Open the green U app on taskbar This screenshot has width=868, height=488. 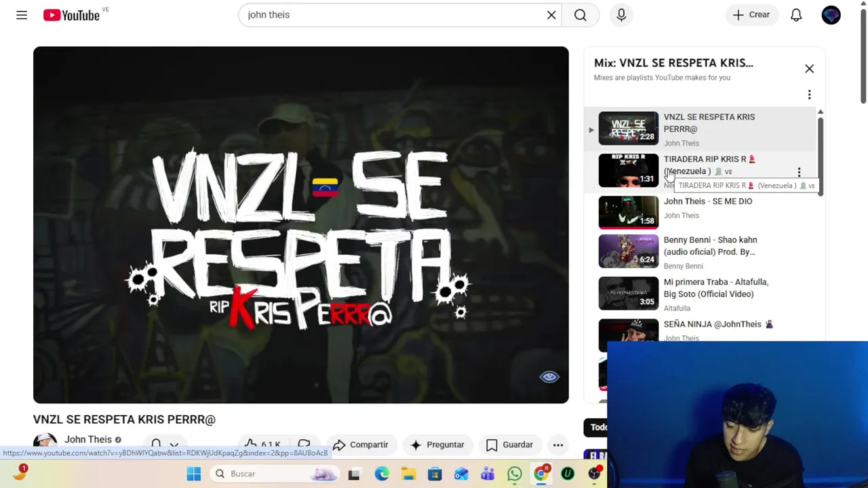(568, 474)
